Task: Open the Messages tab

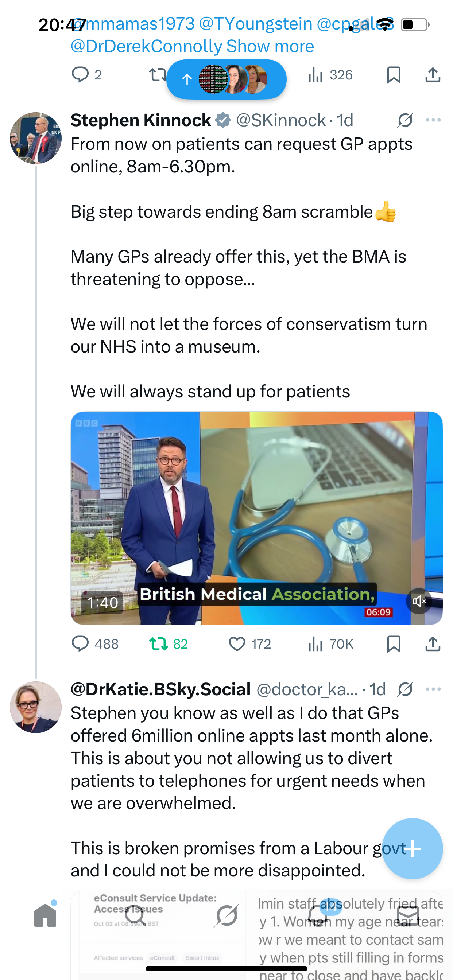Action: coord(408,915)
